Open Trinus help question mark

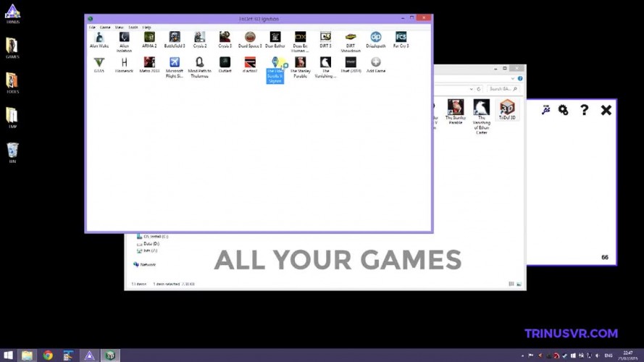tap(584, 109)
